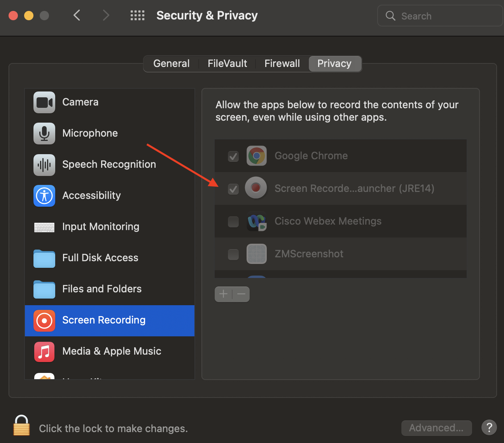504x443 pixels.
Task: Open Speech Recognition settings via its waveform icon
Action: pyautogui.click(x=44, y=165)
